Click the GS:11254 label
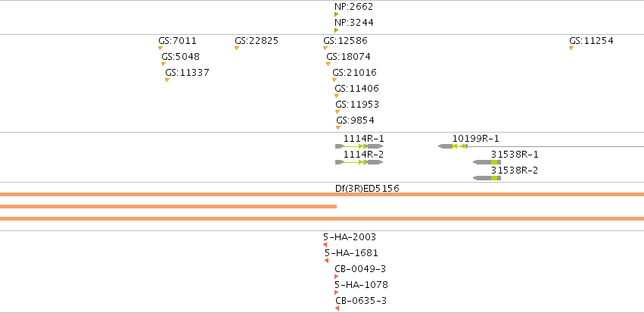The width and height of the screenshot is (644, 313). (592, 41)
